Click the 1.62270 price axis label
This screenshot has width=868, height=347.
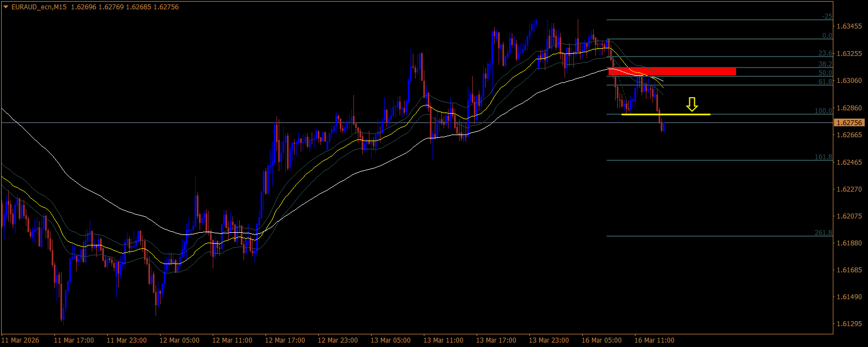click(849, 189)
